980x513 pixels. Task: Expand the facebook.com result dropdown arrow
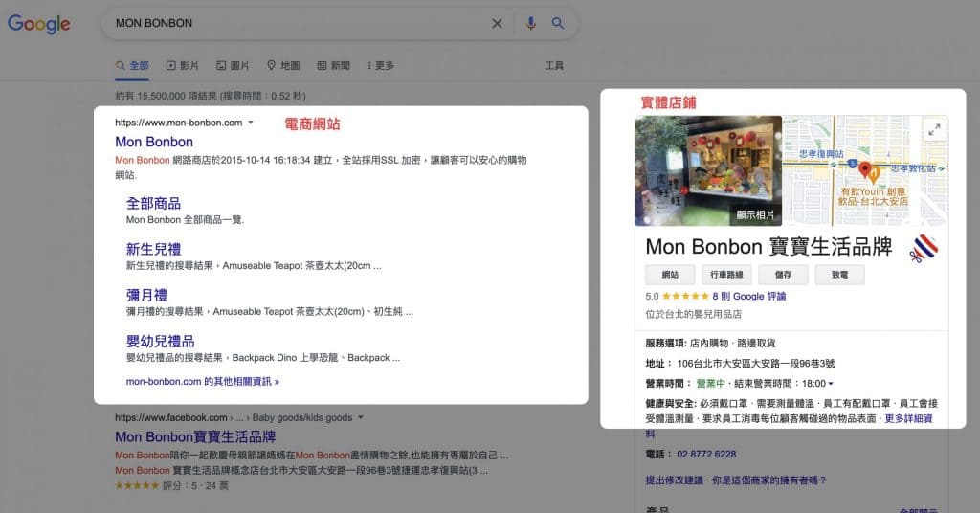coord(361,417)
